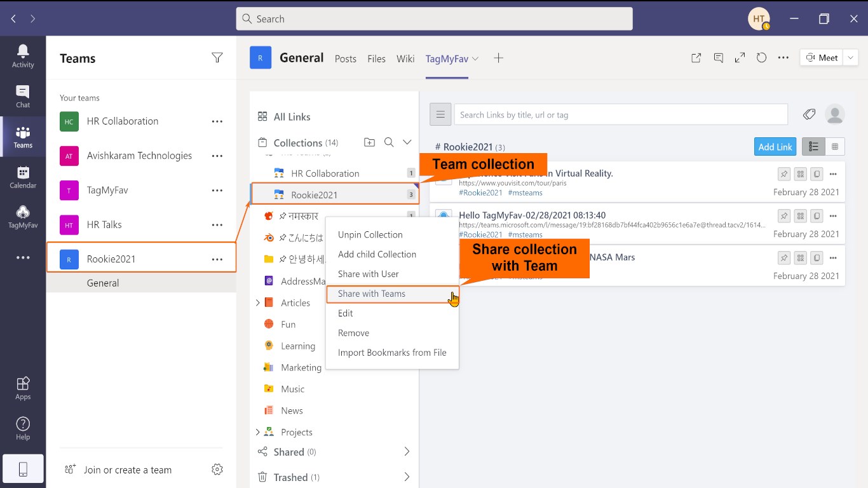This screenshot has width=868, height=488.
Task: Switch to grid view layout
Action: (835, 147)
